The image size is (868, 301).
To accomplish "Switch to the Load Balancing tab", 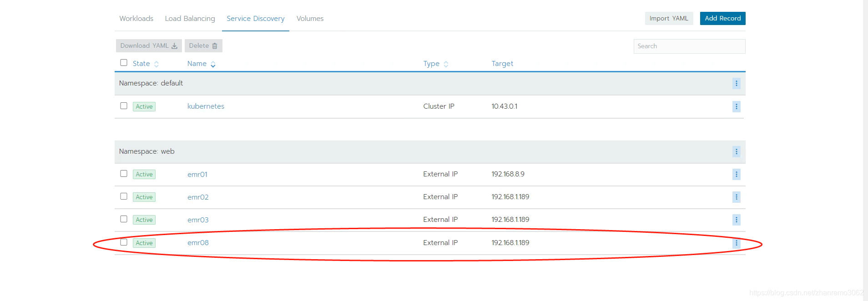I will (x=190, y=19).
